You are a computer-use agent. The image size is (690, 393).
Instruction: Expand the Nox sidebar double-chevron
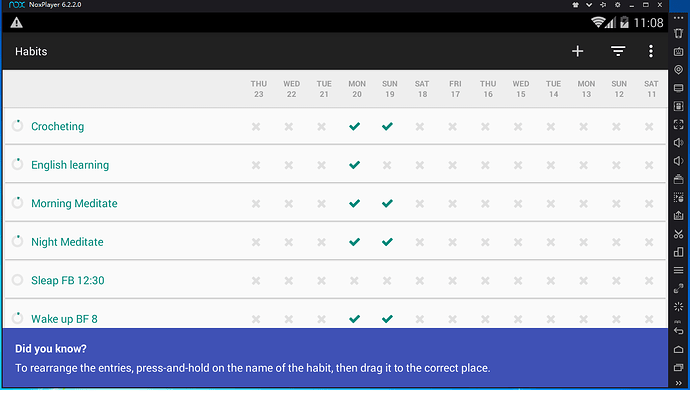(678, 383)
